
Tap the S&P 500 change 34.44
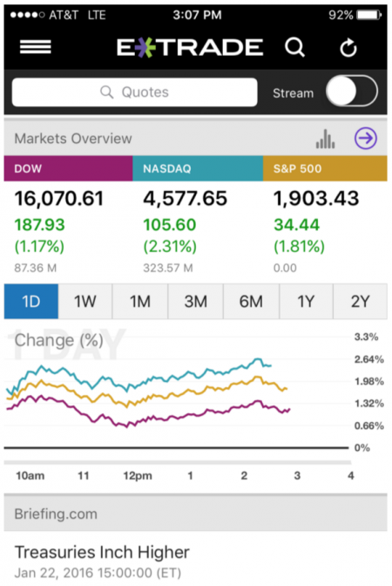(297, 225)
